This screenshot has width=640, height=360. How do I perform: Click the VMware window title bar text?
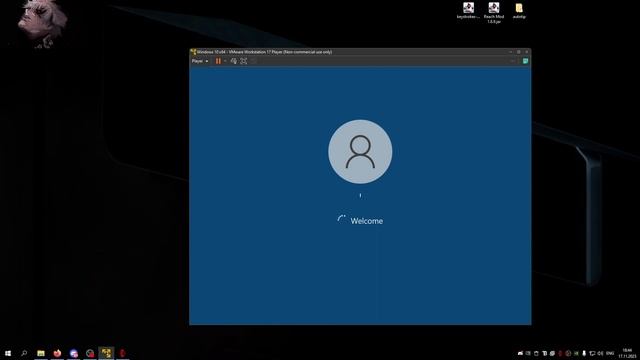coord(264,52)
